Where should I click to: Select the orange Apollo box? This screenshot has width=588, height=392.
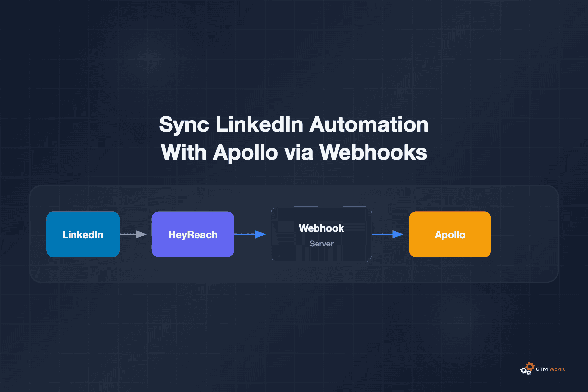[450, 234]
